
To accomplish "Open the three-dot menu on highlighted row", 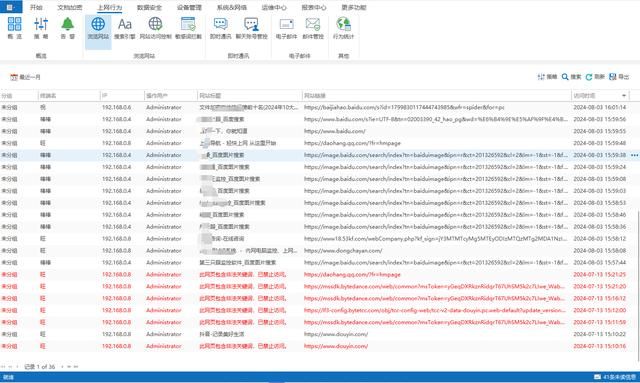I will click(634, 155).
